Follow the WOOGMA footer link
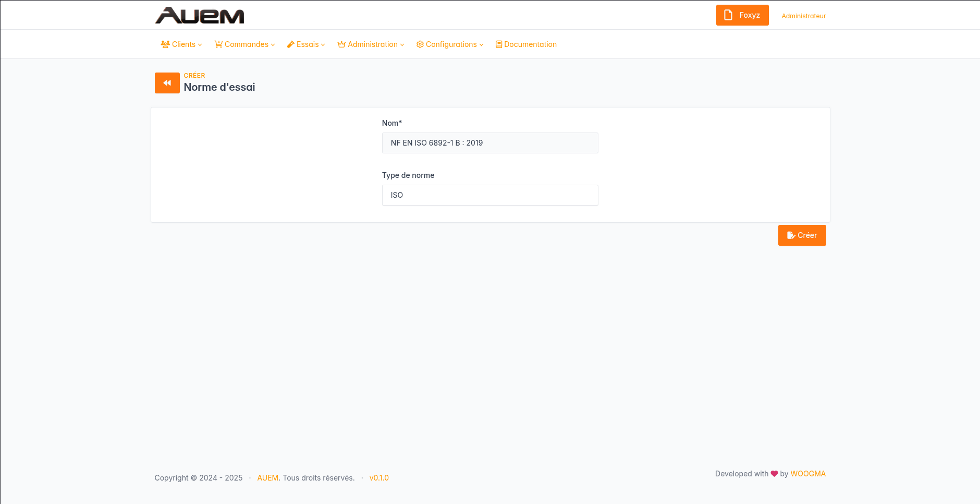Viewport: 980px width, 504px height. click(808, 474)
